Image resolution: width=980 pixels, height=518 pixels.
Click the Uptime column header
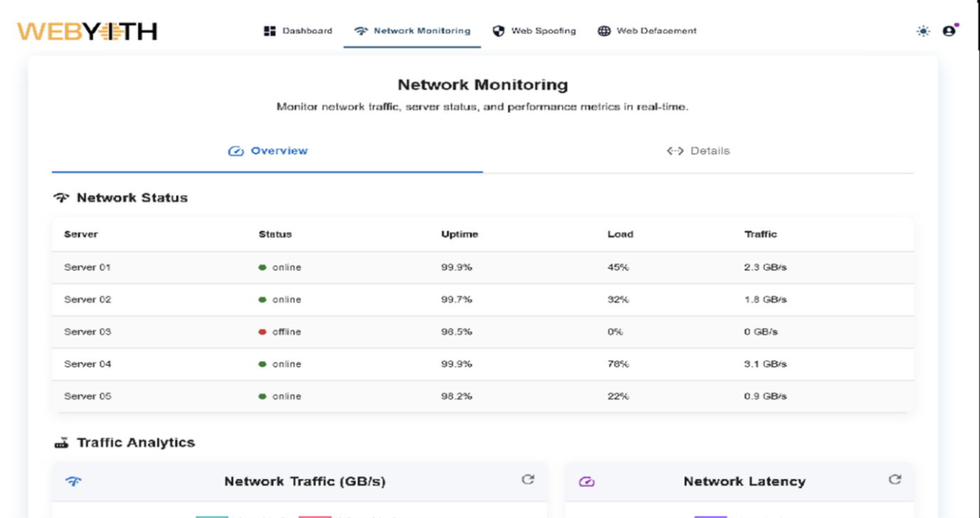click(x=459, y=234)
